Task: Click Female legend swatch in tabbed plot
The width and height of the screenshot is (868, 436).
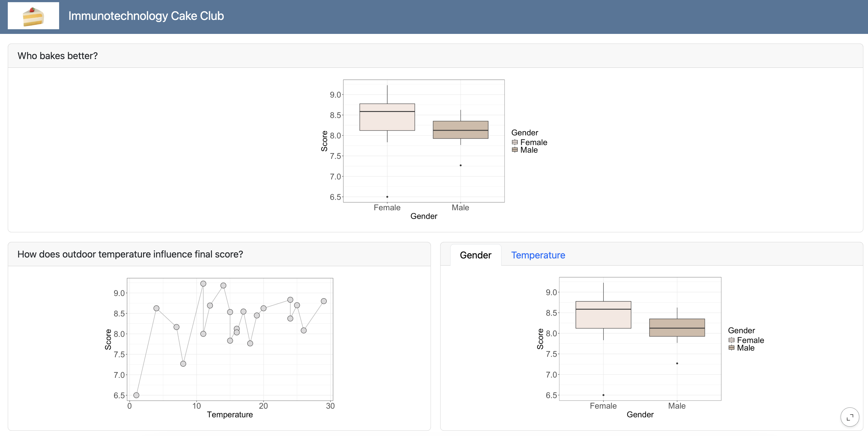Action: point(731,340)
